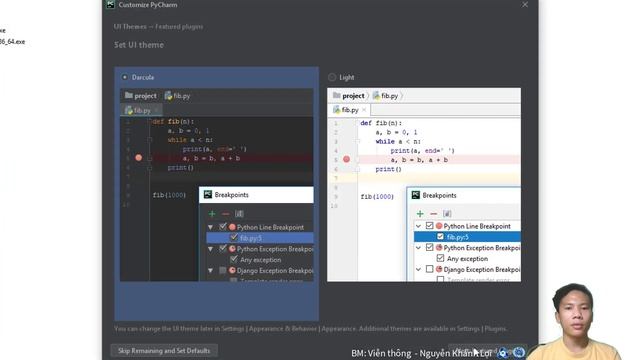640x360 pixels.
Task: Click Python Exception Breakpoint icon in Darcula preview
Action: point(232,249)
